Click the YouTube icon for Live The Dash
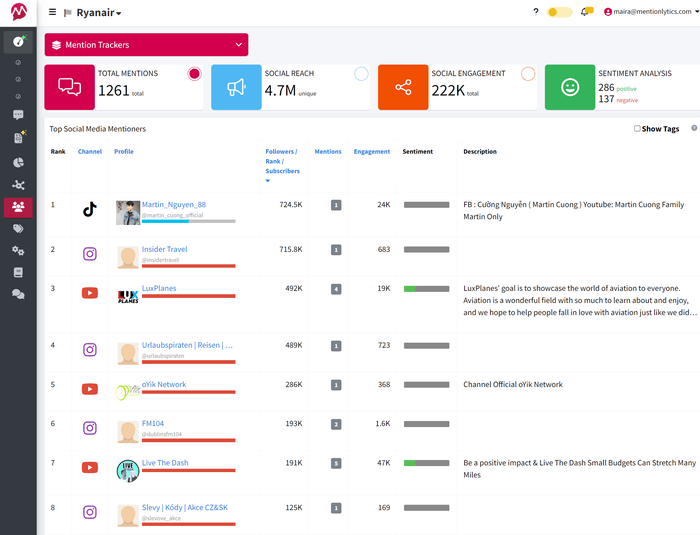 click(x=90, y=468)
